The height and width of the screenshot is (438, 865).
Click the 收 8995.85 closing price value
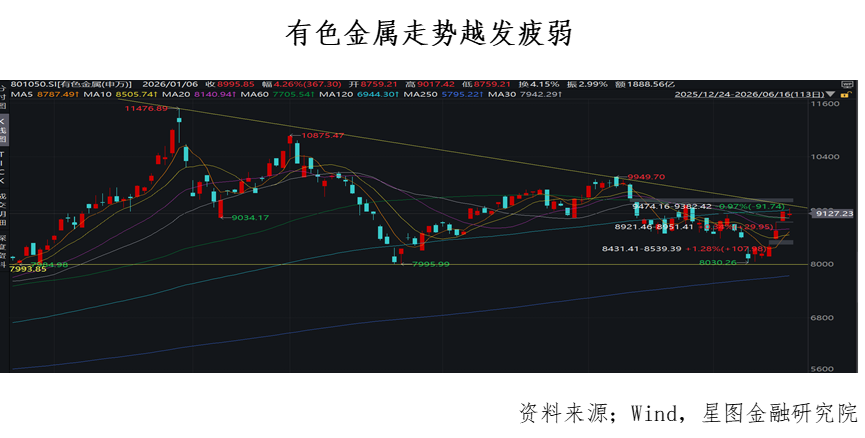click(230, 84)
